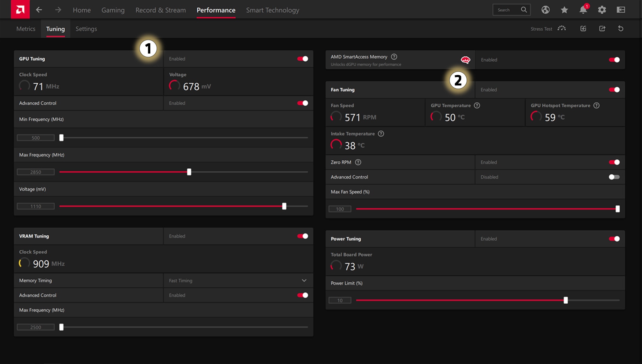Viewport: 642px width, 364px height.
Task: Switch to the Metrics subtab
Action: click(x=26, y=29)
